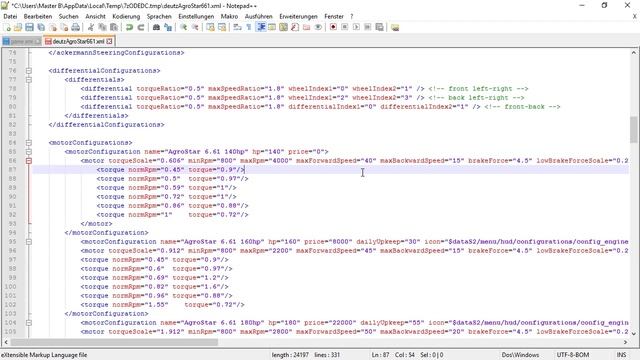Image resolution: width=640 pixels, height=360 pixels.
Task: Create a new document with New icon
Action: tap(7, 27)
